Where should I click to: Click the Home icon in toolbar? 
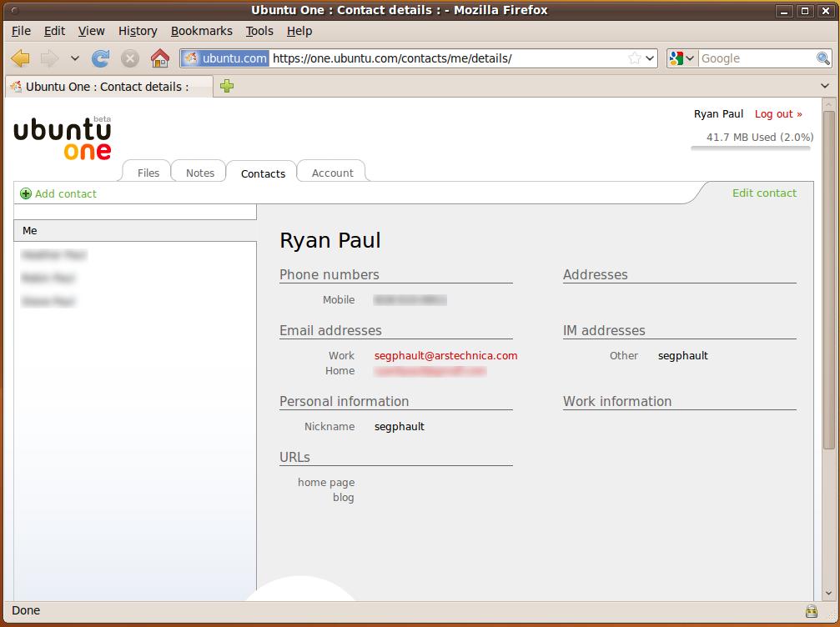[x=159, y=58]
